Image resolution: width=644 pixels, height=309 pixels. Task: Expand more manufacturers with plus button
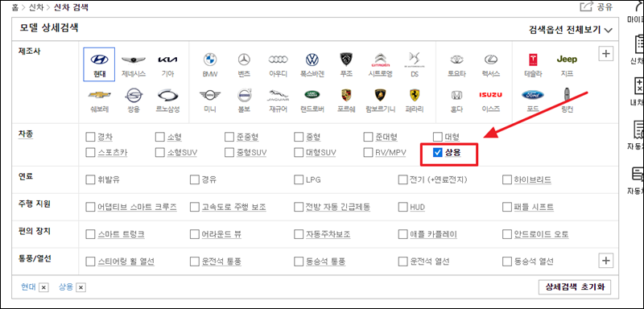pyautogui.click(x=606, y=53)
